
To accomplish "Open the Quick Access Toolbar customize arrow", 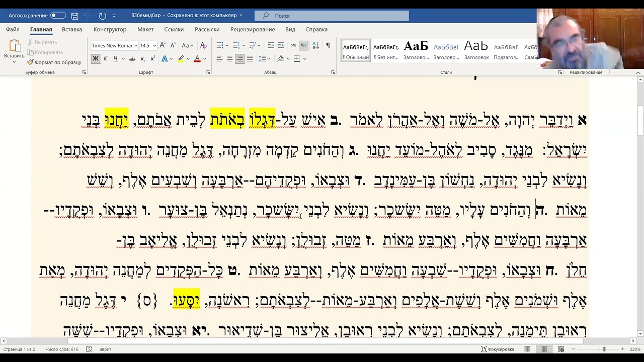I will (114, 16).
